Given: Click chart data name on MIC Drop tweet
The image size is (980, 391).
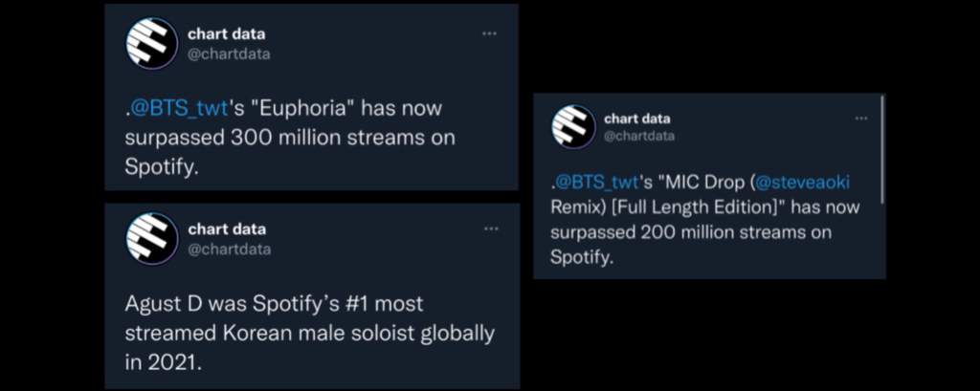Looking at the screenshot, I should coord(636,119).
